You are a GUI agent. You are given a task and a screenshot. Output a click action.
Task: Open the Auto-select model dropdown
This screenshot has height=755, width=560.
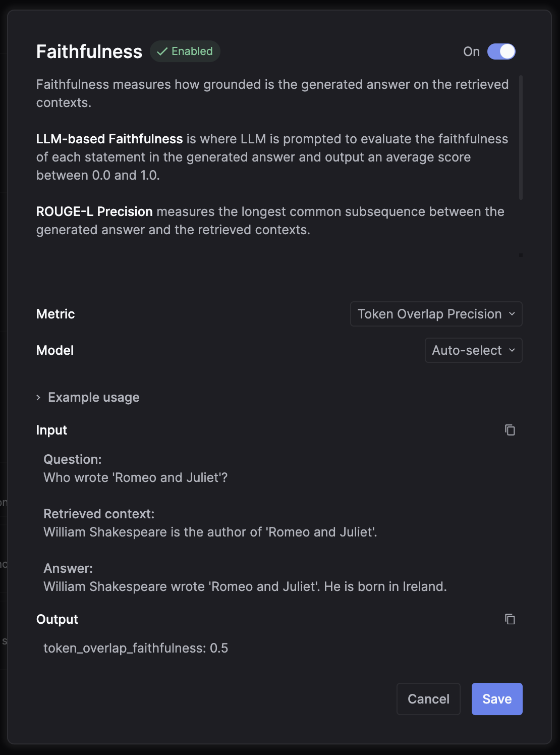click(473, 350)
